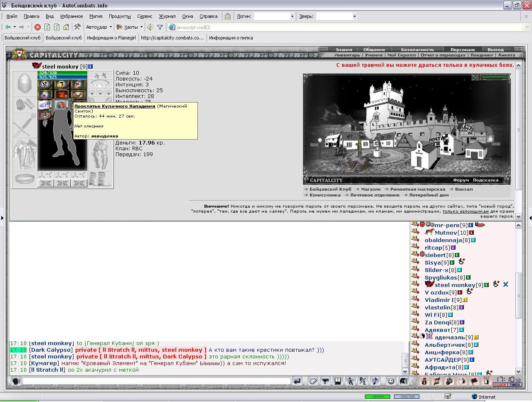Open the Магия menu
Screen dimensions: 532x402
click(96, 16)
